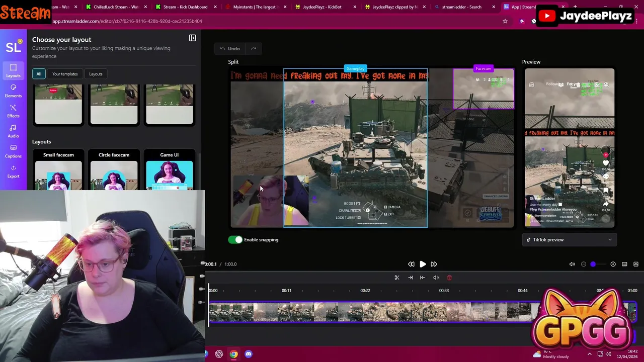The image size is (644, 362).
Task: Click the Chrome icon in the taskbar
Action: [x=233, y=354]
